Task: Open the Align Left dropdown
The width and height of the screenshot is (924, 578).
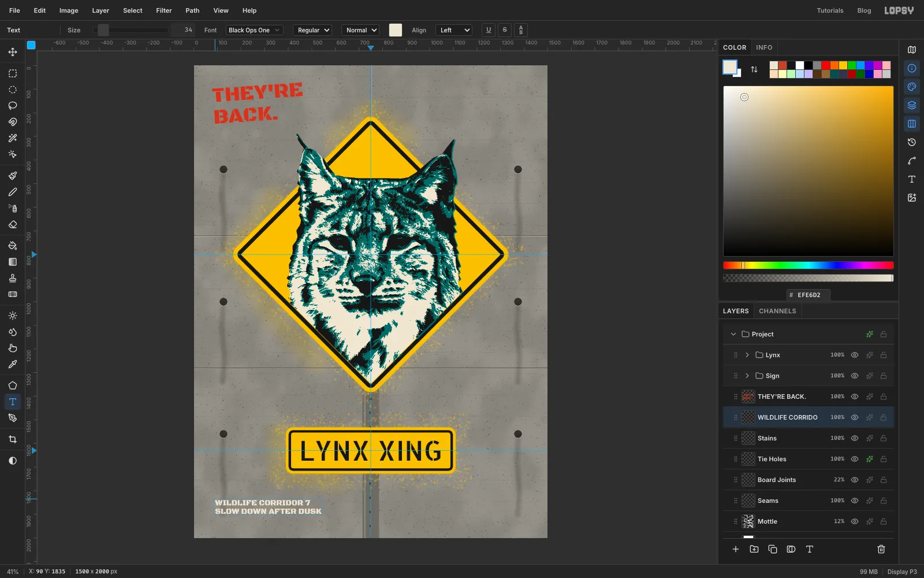Action: [454, 30]
